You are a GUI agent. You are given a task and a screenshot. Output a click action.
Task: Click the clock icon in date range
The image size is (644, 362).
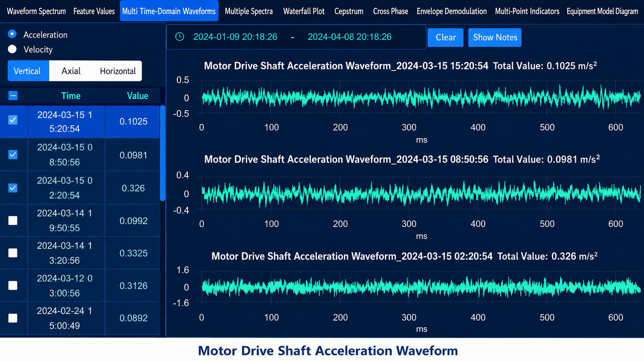[x=179, y=37]
